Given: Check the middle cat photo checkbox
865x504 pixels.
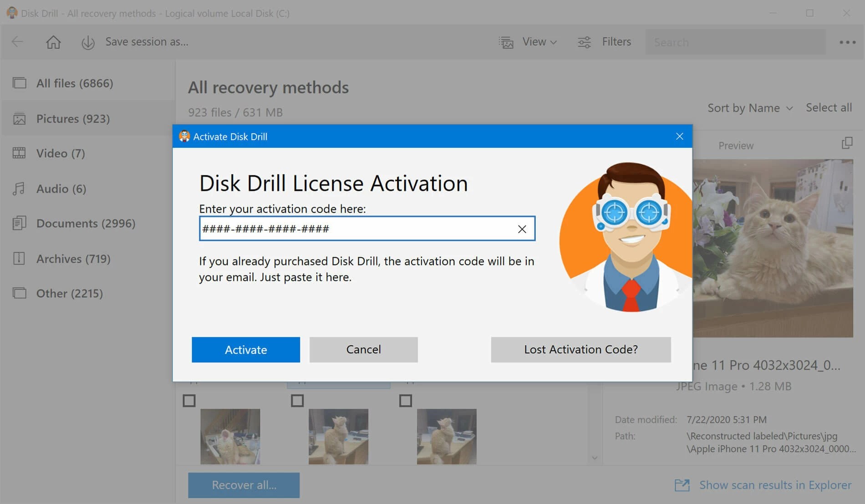Looking at the screenshot, I should (298, 401).
